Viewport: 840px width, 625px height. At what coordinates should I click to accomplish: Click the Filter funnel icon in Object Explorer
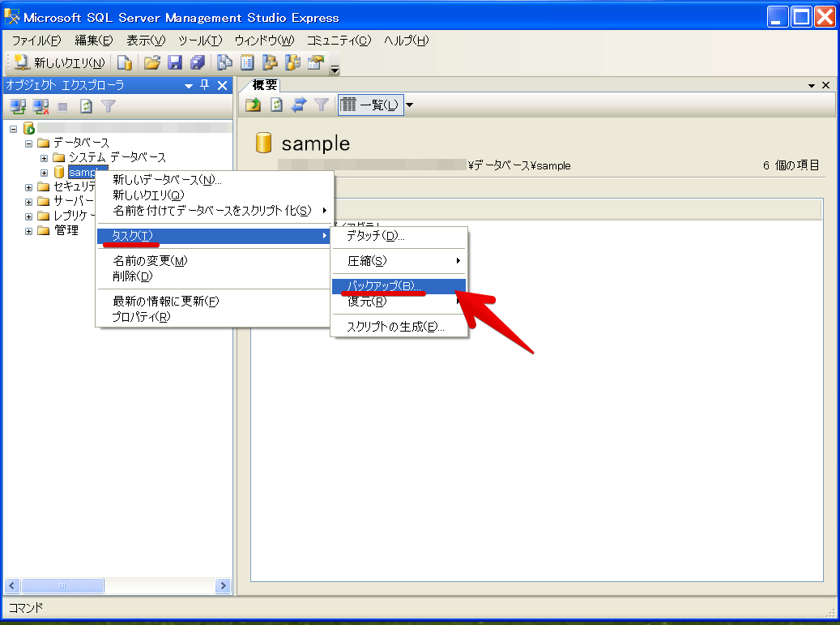pos(109,106)
